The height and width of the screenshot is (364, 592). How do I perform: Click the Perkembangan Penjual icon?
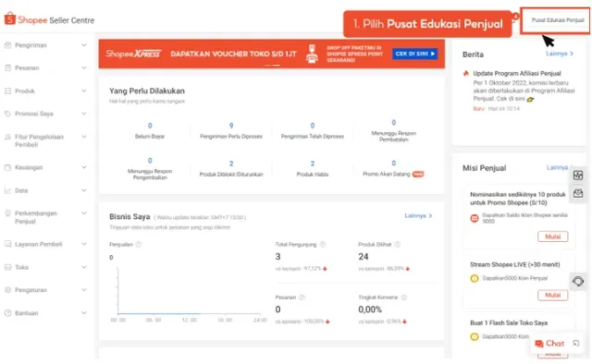pos(7,213)
